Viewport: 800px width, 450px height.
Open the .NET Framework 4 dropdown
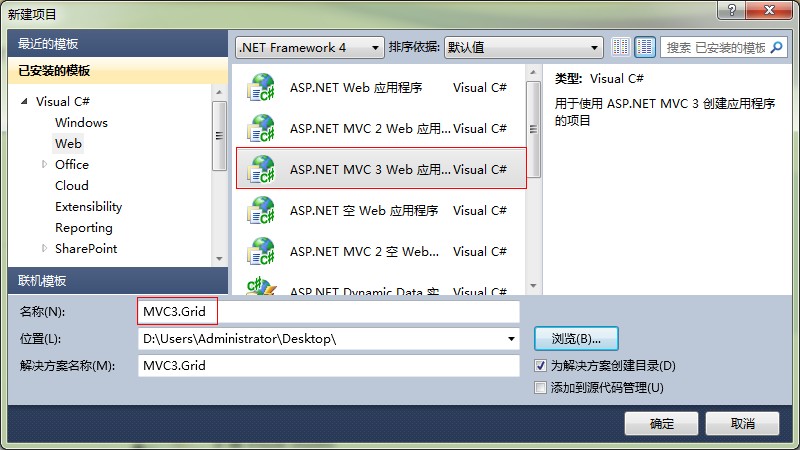click(x=310, y=47)
